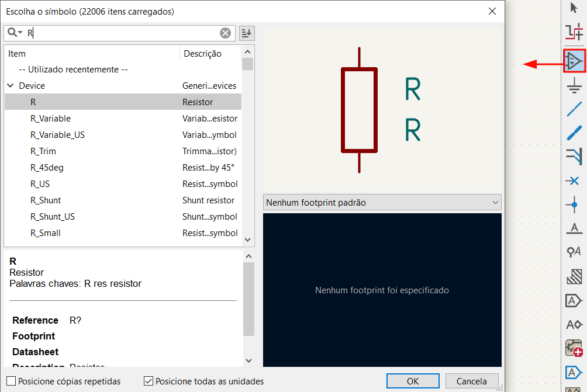This screenshot has height=392, width=587.
Task: Select the blue sheet pin label tool
Action: point(574,373)
